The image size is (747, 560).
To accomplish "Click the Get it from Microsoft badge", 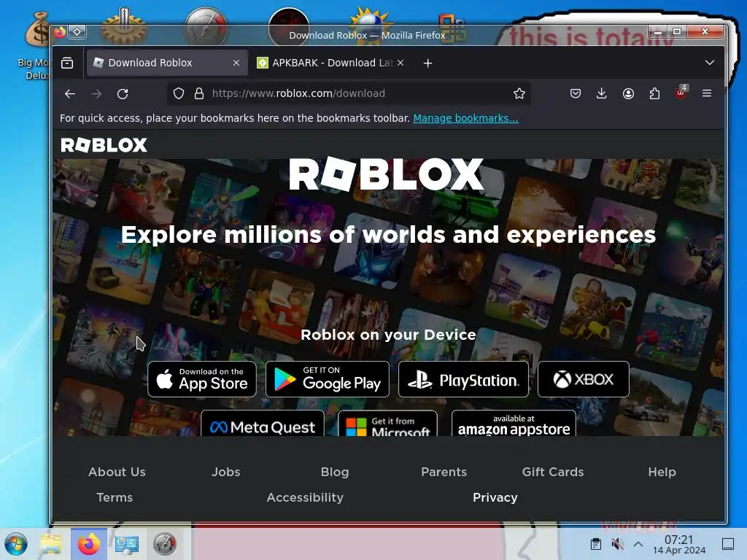I will point(388,424).
